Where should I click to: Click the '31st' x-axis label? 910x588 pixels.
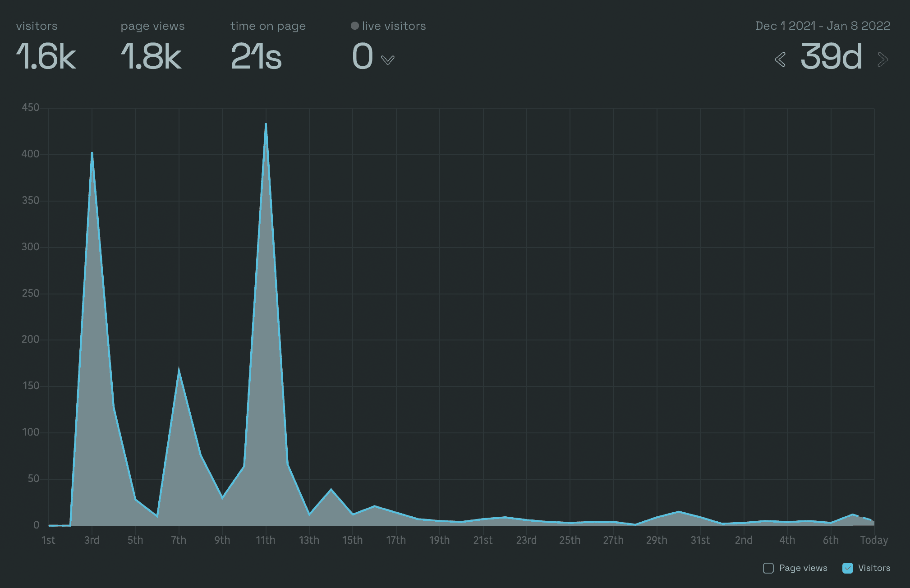point(700,540)
